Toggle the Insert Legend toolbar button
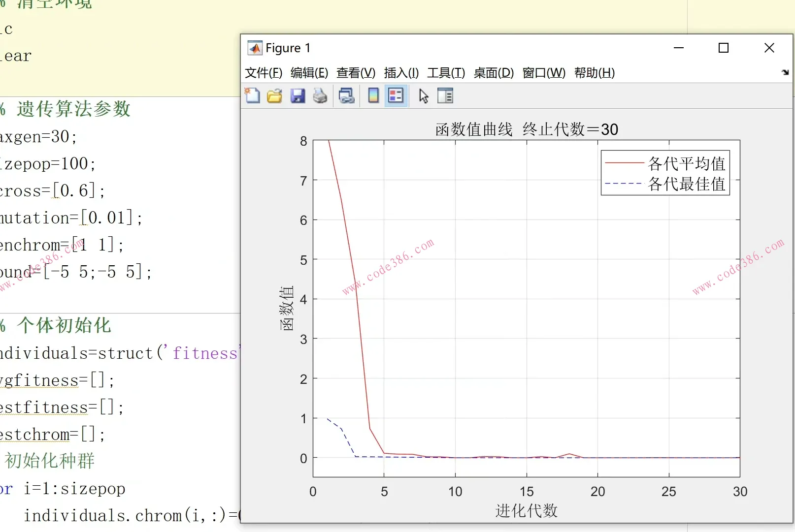The image size is (795, 532). [396, 95]
